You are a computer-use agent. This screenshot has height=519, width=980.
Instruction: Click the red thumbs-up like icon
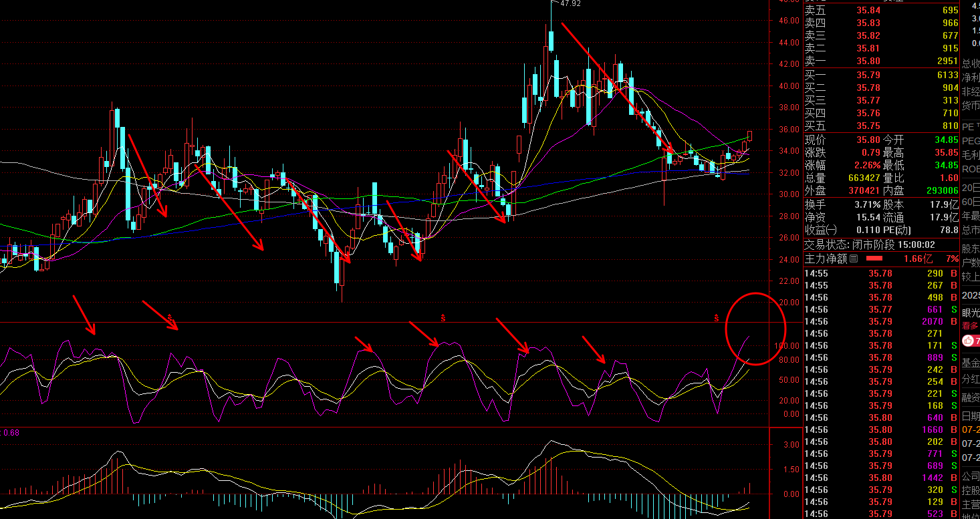click(x=968, y=341)
